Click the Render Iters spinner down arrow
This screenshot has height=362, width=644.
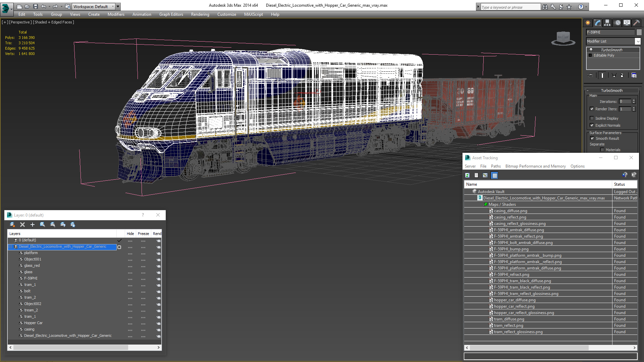tap(634, 110)
